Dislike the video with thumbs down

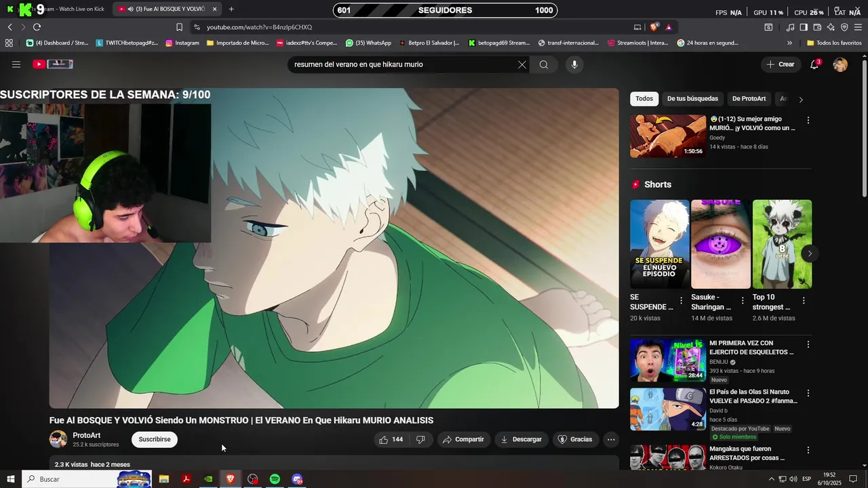[x=420, y=439]
